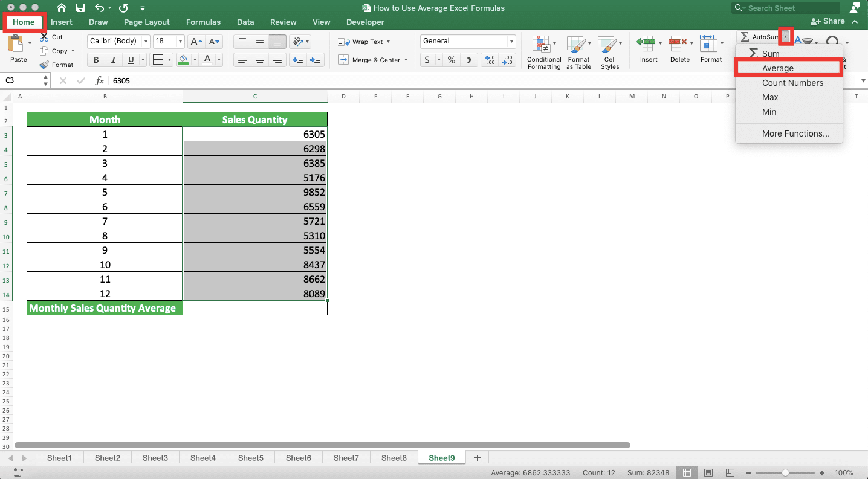The image size is (868, 479).
Task: Expand the font color dropdown arrow
Action: [218, 60]
